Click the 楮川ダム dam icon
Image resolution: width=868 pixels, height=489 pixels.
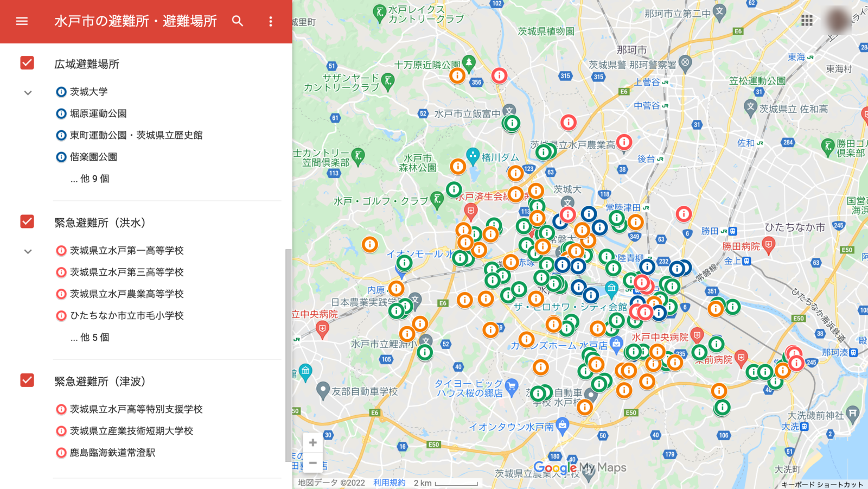point(473,156)
